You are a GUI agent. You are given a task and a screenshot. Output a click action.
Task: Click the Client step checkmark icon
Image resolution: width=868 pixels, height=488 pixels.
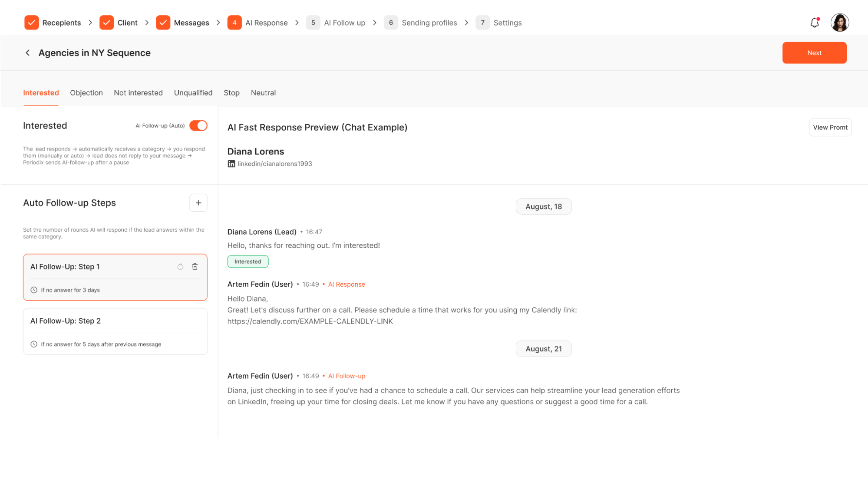click(107, 23)
